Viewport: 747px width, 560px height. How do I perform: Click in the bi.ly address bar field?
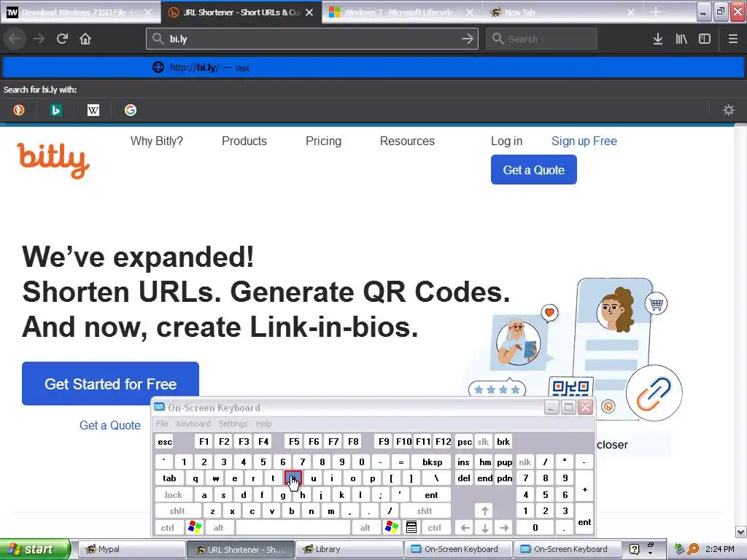click(x=312, y=39)
